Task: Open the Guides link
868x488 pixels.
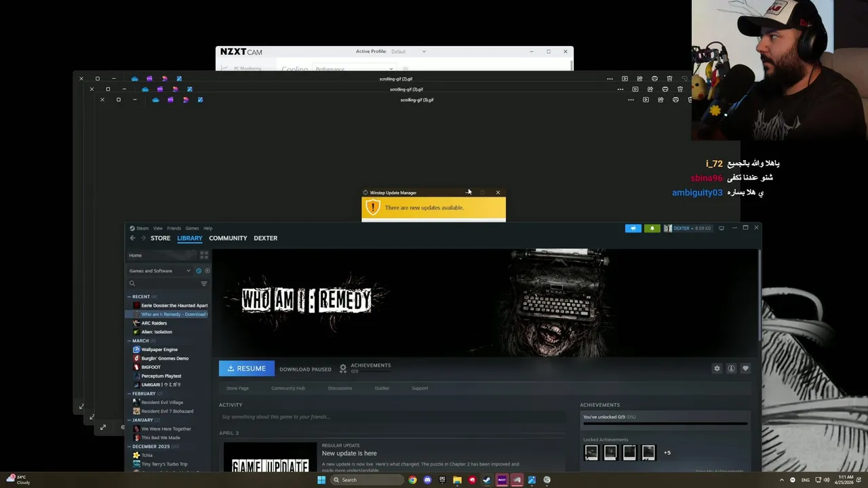Action: [x=382, y=388]
